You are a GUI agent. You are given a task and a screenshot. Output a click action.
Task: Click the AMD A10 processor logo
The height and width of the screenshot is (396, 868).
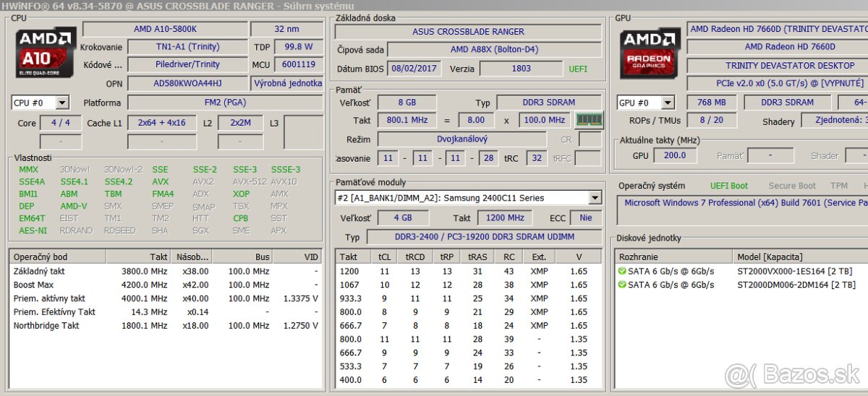[x=45, y=53]
